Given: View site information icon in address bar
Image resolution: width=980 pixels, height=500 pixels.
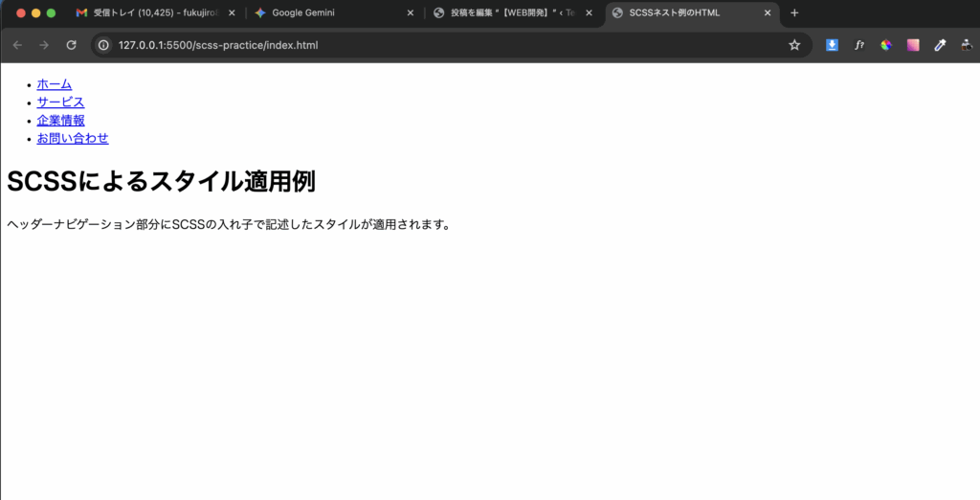Looking at the screenshot, I should [104, 45].
